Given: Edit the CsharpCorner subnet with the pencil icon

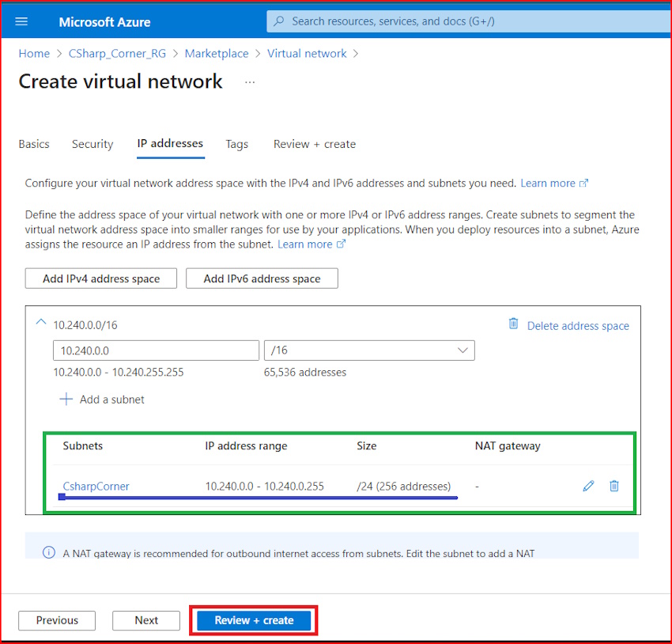Looking at the screenshot, I should pyautogui.click(x=588, y=486).
